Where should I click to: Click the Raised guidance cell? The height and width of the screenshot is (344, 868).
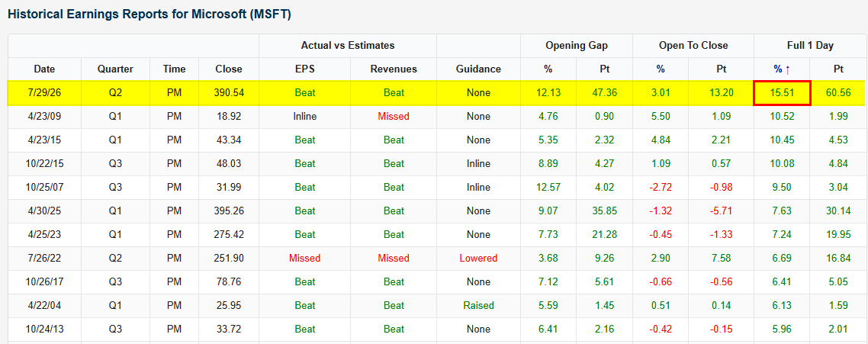478,305
